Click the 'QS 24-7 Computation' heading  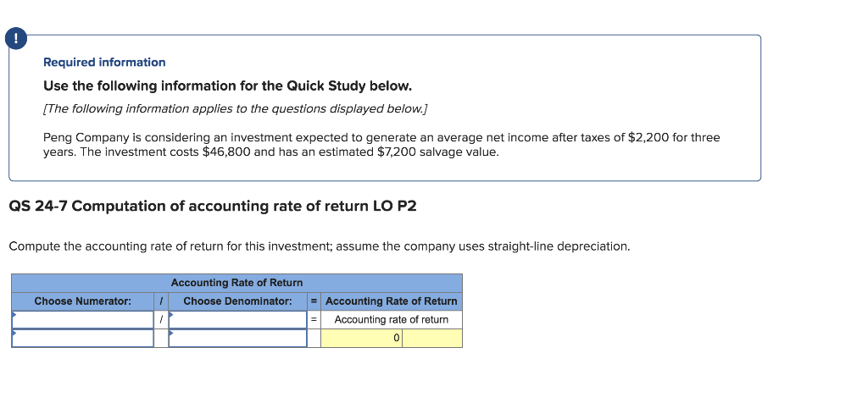coord(212,207)
